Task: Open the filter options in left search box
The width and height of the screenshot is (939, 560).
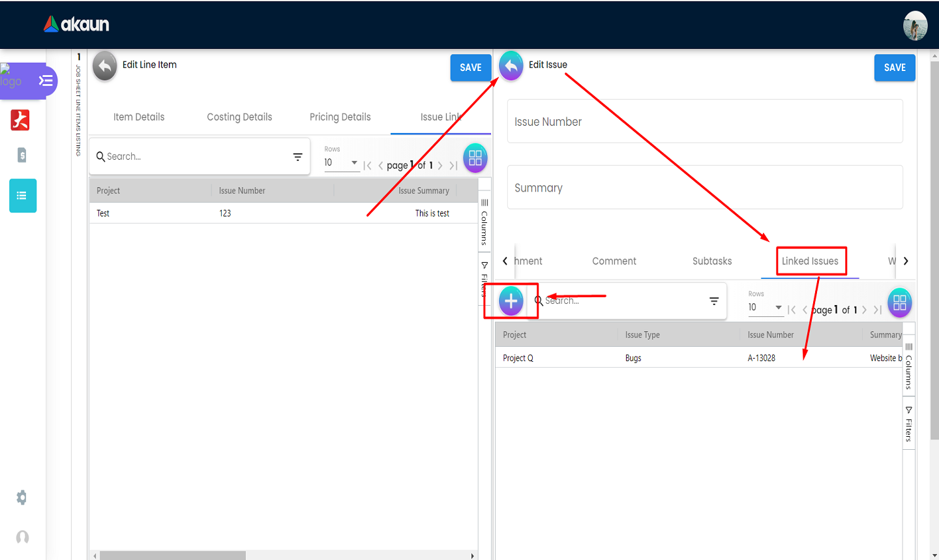Action: pos(298,156)
